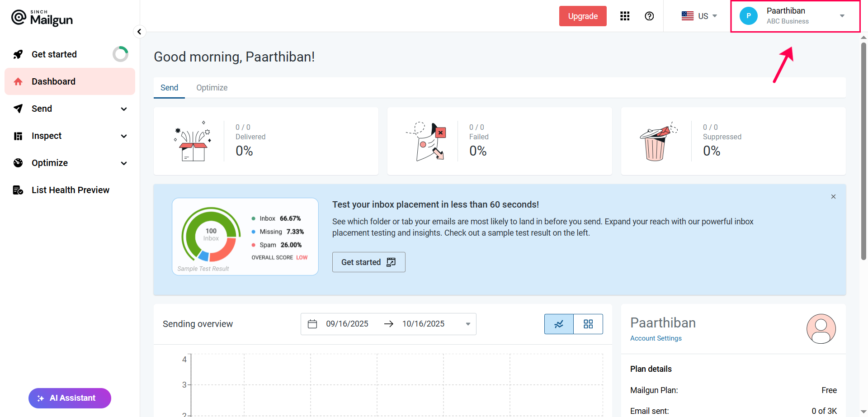The height and width of the screenshot is (417, 868).
Task: Expand the Inspect sidebar section
Action: point(70,136)
